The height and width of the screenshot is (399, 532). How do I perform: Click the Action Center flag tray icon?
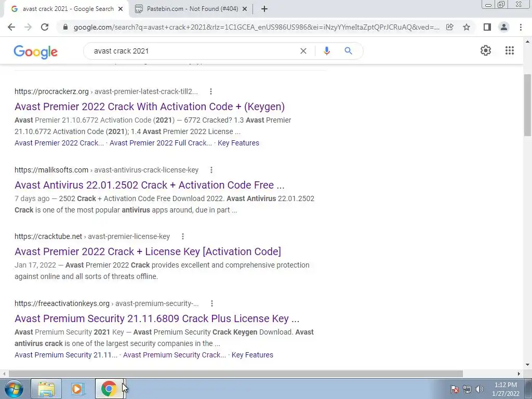click(x=455, y=389)
